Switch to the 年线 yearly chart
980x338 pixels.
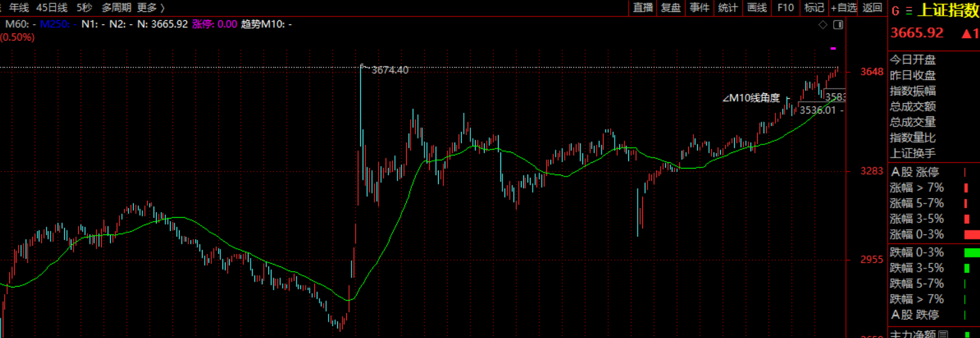19,8
